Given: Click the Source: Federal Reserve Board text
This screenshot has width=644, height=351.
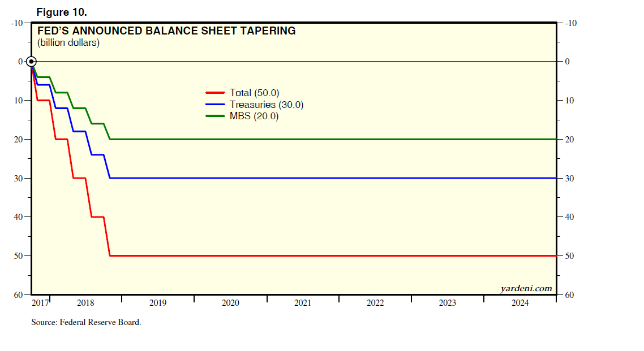Looking at the screenshot, I should (x=86, y=322).
